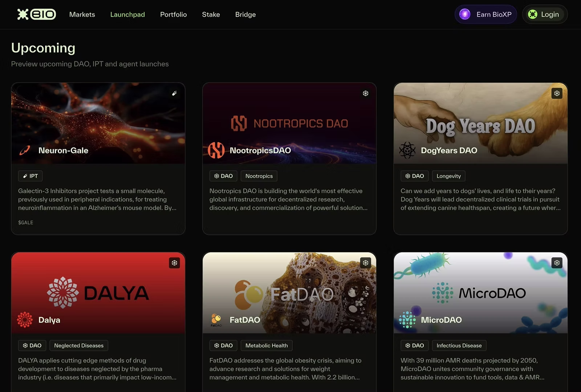
Task: Click the DogYears DAO atom logo icon
Action: [x=407, y=150]
